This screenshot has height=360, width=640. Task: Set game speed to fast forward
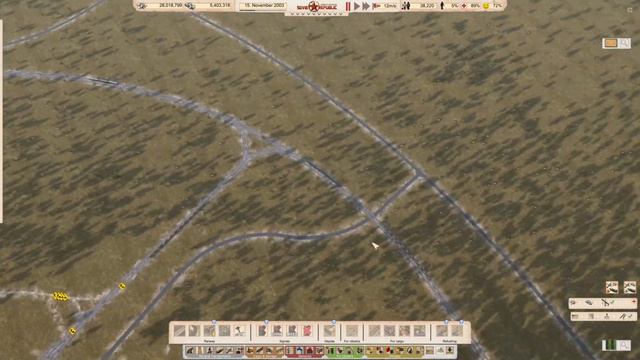pos(366,6)
